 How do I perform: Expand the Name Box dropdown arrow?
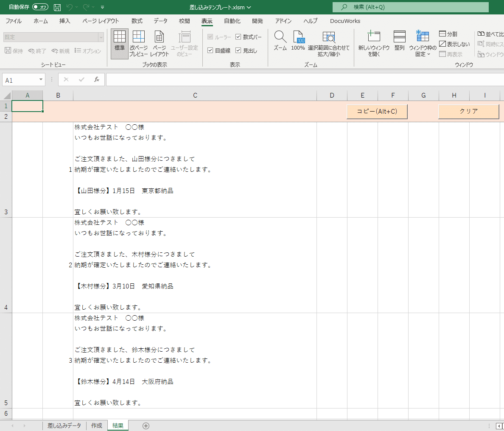point(41,79)
